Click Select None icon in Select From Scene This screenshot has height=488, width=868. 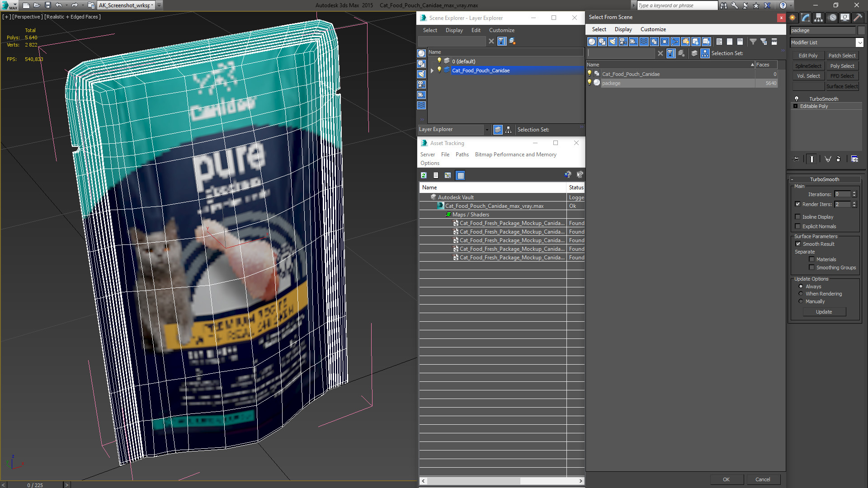coord(730,42)
